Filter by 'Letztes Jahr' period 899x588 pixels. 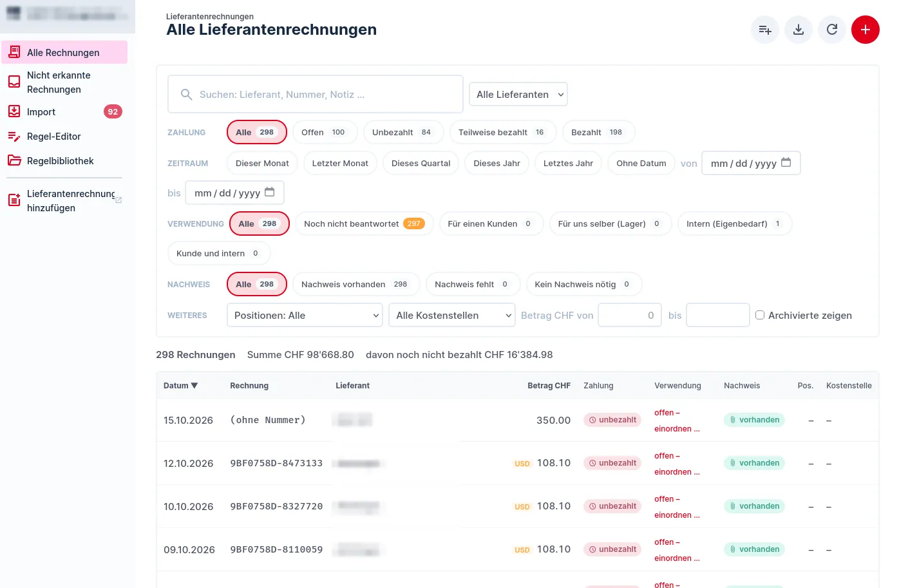568,163
